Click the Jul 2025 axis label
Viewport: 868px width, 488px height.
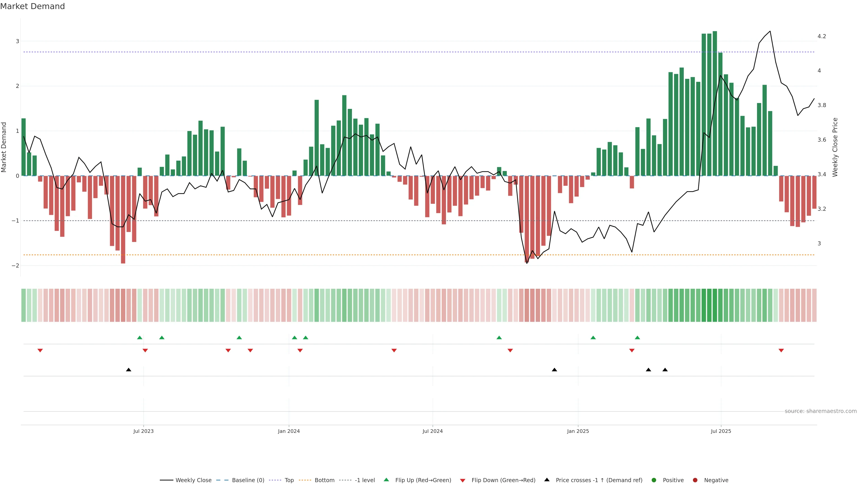(721, 432)
